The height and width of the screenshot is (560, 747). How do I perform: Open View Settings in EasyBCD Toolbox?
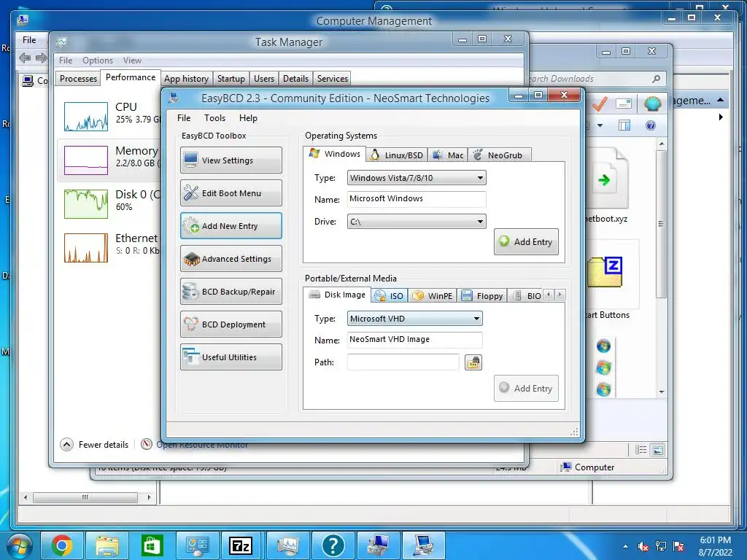coord(231,160)
